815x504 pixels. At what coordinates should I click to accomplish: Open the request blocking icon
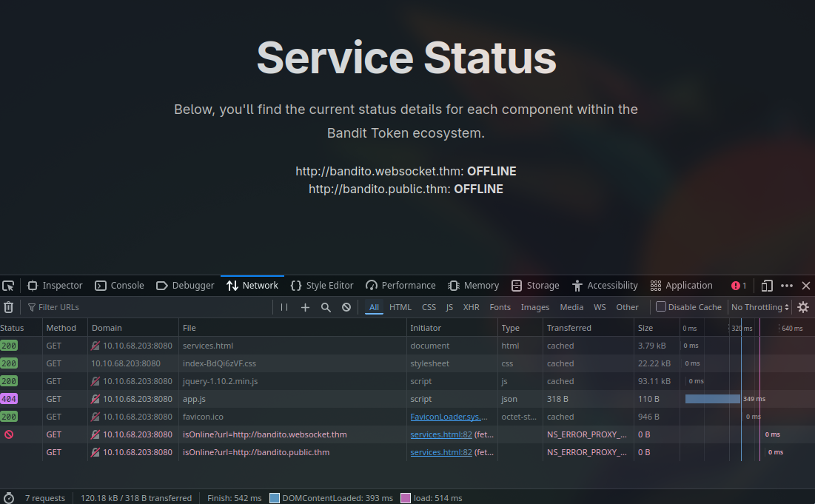pos(346,307)
